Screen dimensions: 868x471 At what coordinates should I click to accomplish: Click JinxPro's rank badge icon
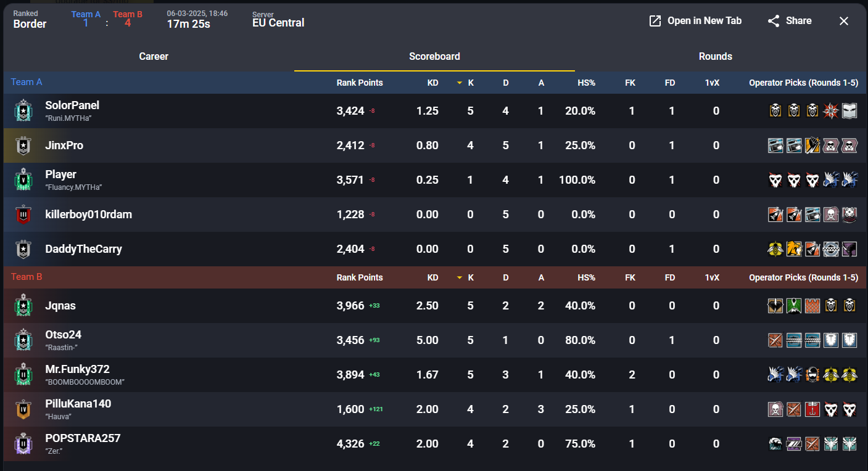click(23, 145)
